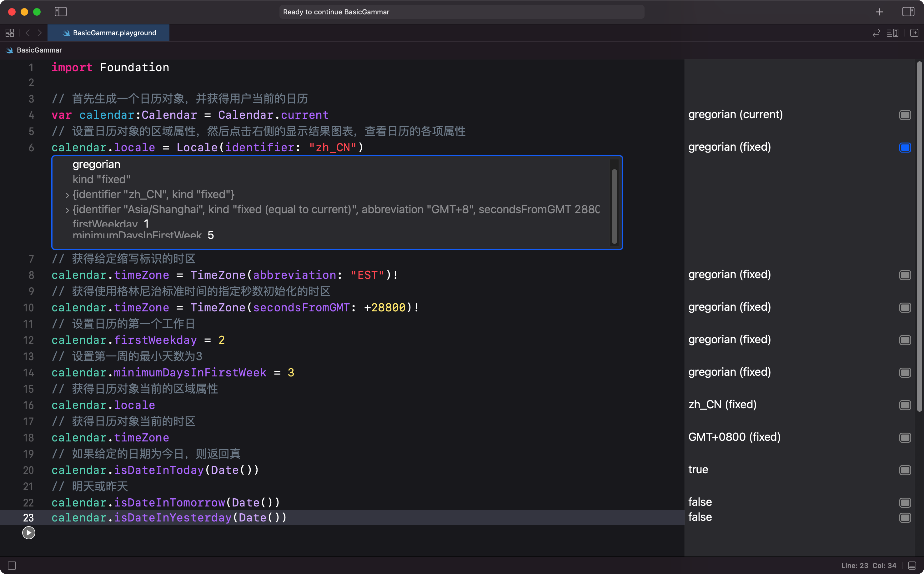Click the +28800 number on line 10
The image size is (924, 574).
pyautogui.click(x=384, y=308)
